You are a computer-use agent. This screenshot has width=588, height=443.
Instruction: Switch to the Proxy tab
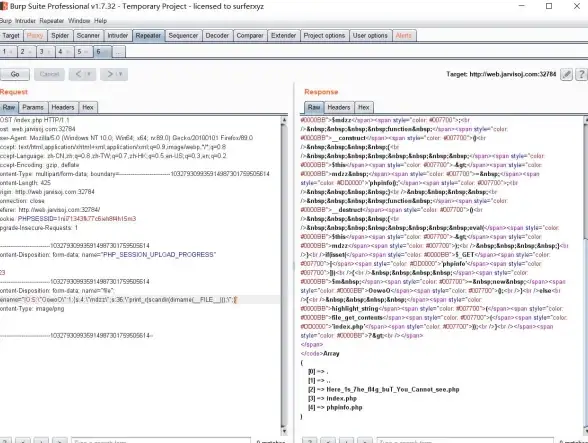click(x=35, y=36)
